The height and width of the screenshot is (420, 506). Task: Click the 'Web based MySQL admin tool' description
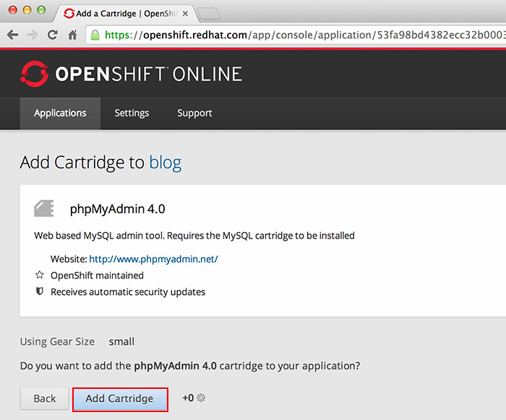tap(194, 236)
